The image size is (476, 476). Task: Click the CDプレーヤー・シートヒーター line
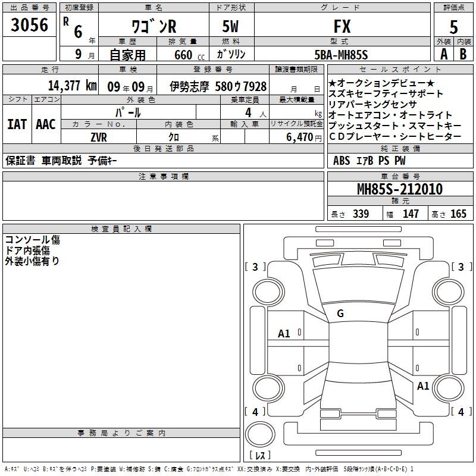click(x=395, y=137)
